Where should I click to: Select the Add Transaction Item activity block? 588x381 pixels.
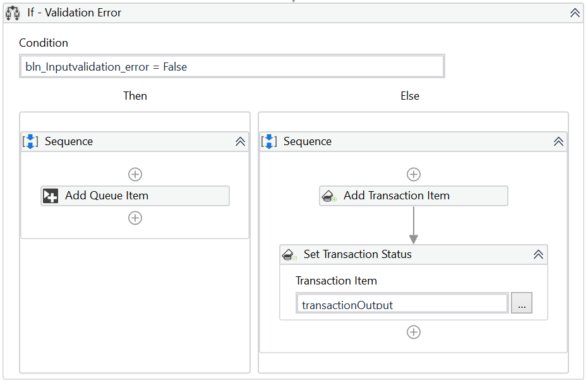(414, 196)
